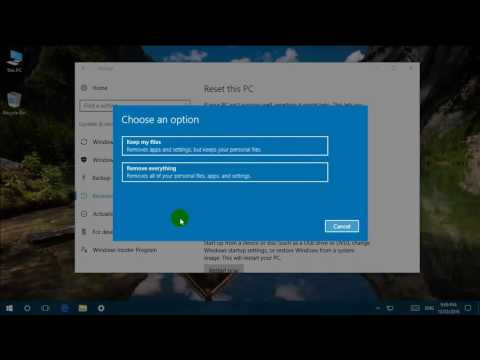The image size is (480, 360).
Task: Open Windows Defender shield icon in sidebar
Action: tap(84, 160)
